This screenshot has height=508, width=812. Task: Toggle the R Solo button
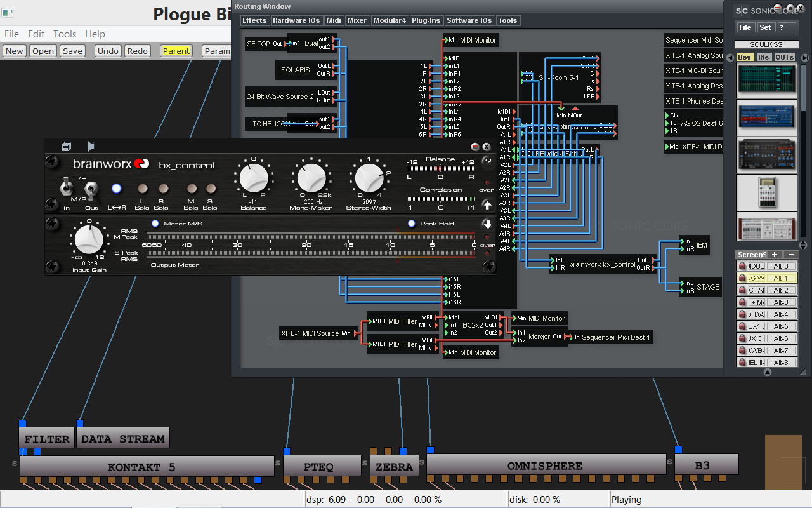pyautogui.click(x=163, y=188)
